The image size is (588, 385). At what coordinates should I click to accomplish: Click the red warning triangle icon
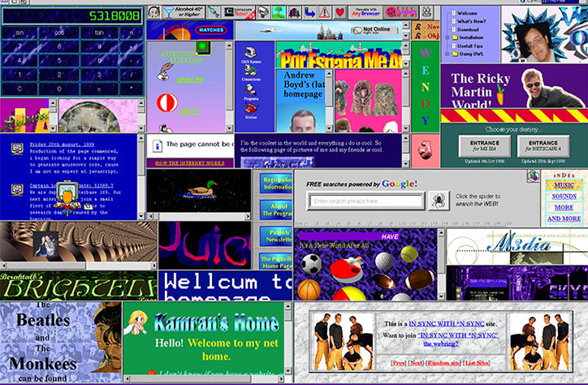coord(324,13)
